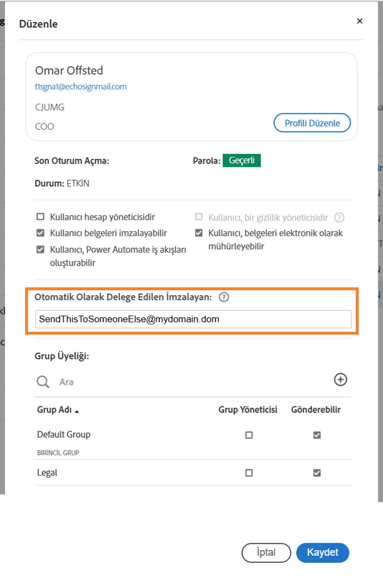383x588 pixels.
Task: Sort groups by the Grup Adı arrow
Action: point(77,411)
